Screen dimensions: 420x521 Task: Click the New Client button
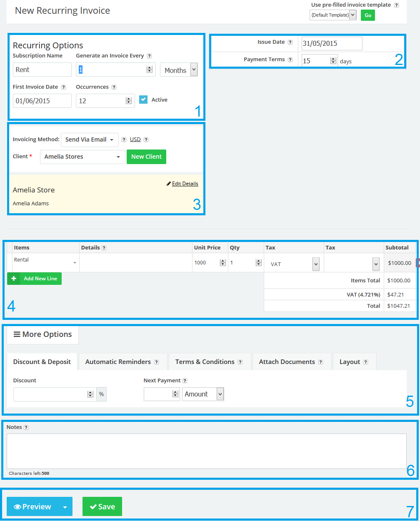[x=146, y=157]
